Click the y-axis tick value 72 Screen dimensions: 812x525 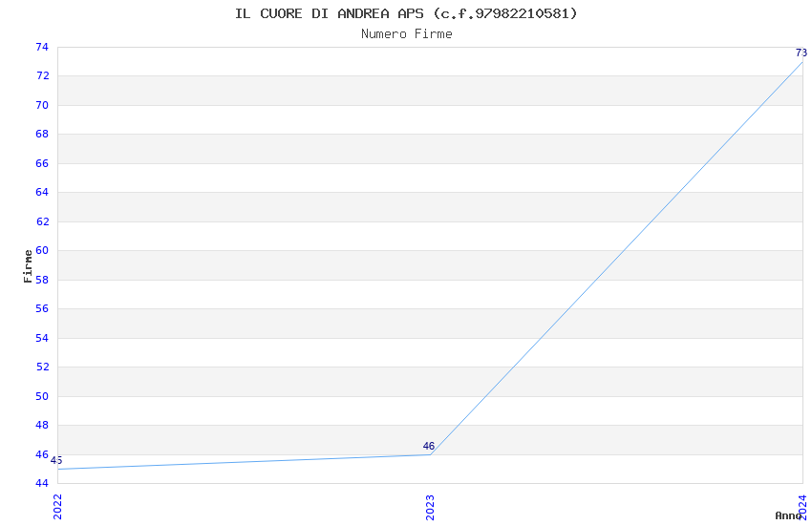pyautogui.click(x=42, y=76)
